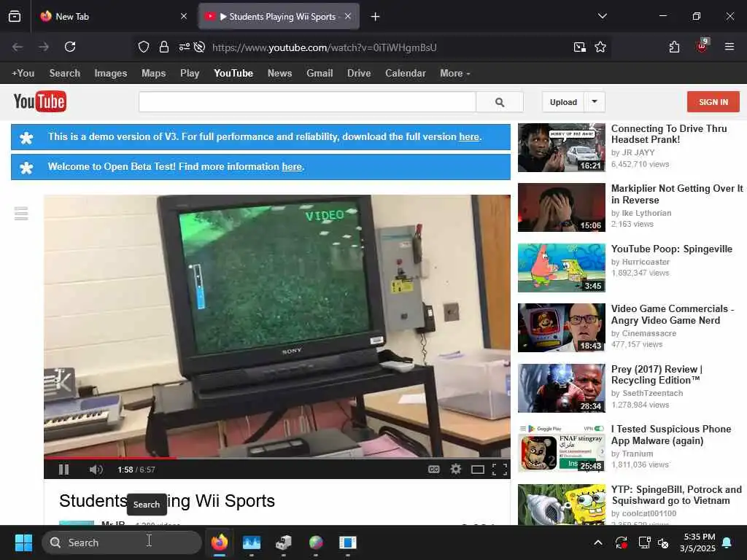The height and width of the screenshot is (560, 747).
Task: Open channel JR JAYY link
Action: pyautogui.click(x=638, y=152)
